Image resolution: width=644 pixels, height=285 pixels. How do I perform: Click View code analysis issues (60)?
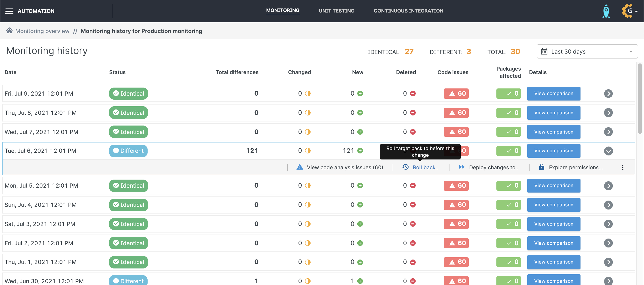pyautogui.click(x=345, y=167)
